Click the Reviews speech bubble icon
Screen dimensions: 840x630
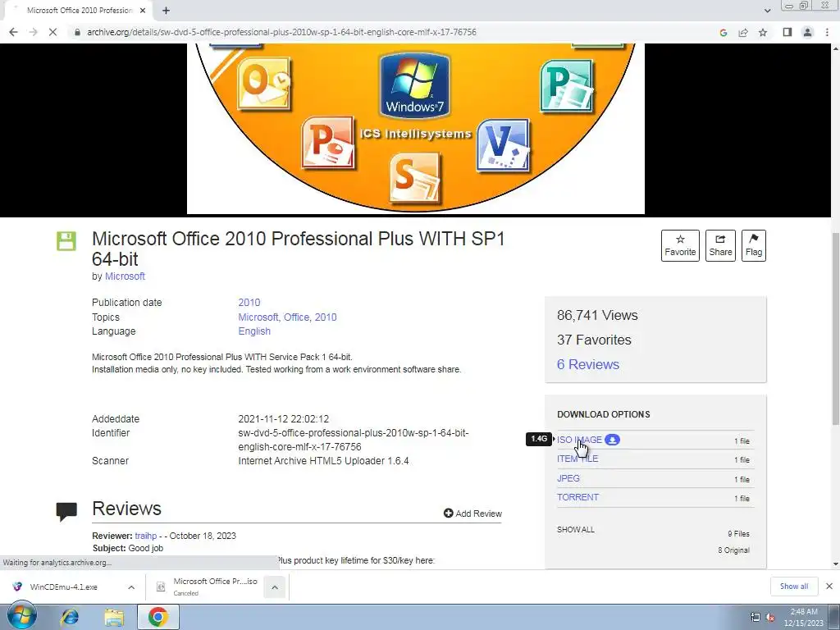[66, 512]
